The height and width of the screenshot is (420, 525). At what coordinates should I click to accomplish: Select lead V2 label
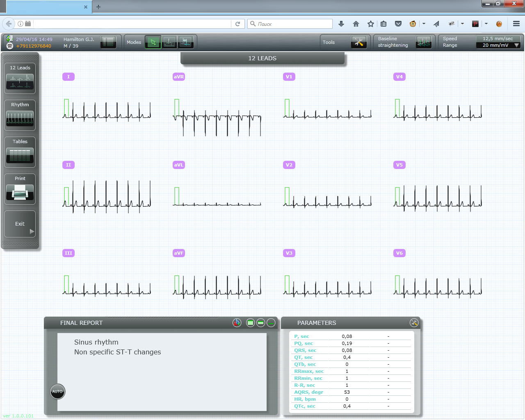[289, 165]
